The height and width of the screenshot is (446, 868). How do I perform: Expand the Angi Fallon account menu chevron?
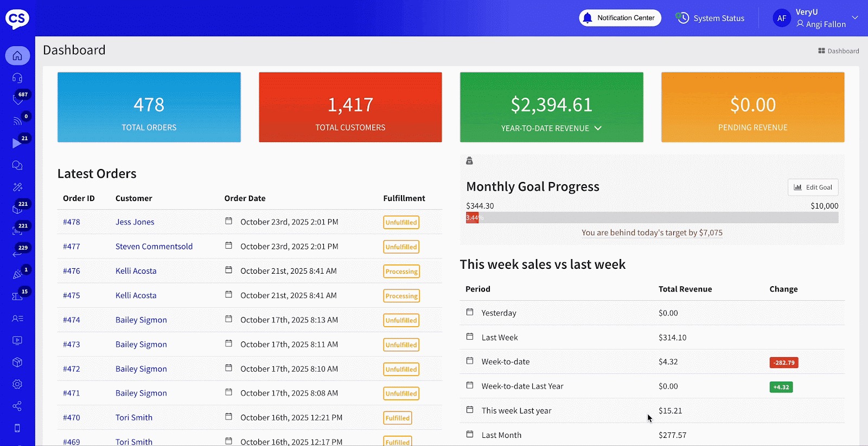click(x=855, y=18)
